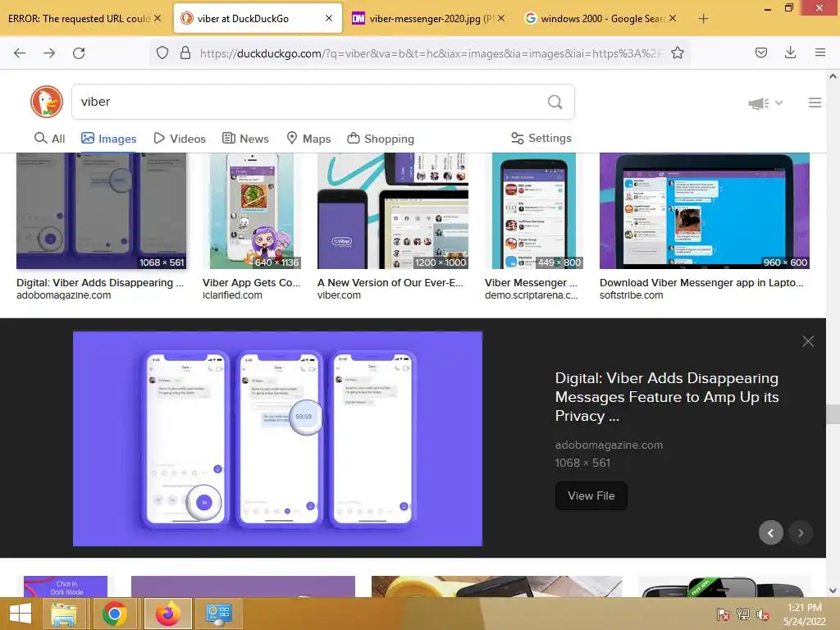Go back with the browser back arrow
Screen dimensions: 840x630
click(20, 53)
